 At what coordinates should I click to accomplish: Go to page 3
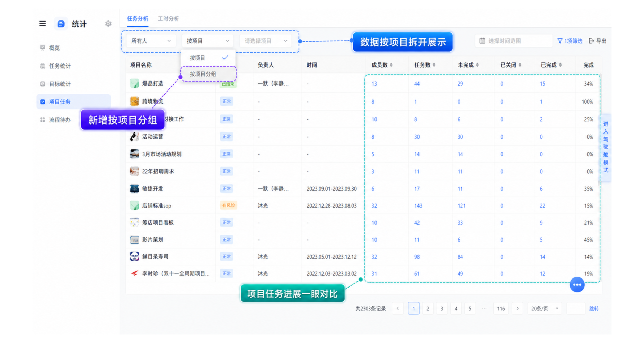[x=442, y=308]
